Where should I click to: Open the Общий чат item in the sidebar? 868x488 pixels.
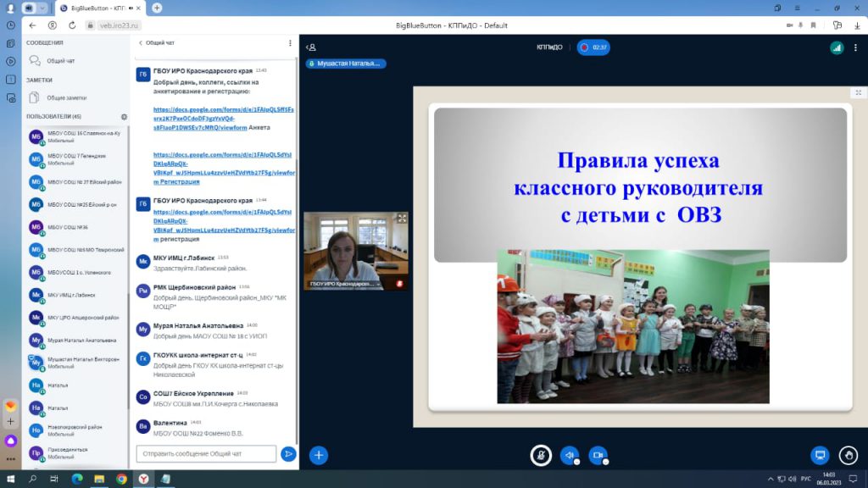pyautogui.click(x=60, y=61)
